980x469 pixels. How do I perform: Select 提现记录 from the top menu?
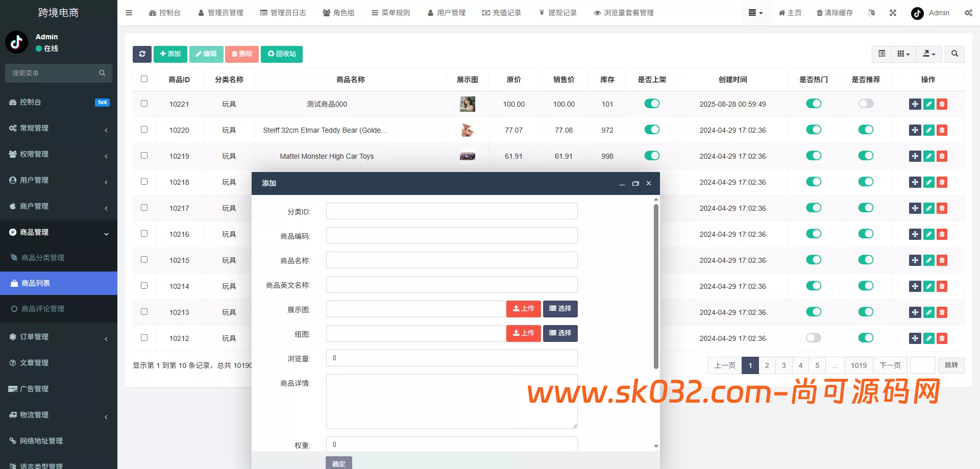tap(557, 13)
